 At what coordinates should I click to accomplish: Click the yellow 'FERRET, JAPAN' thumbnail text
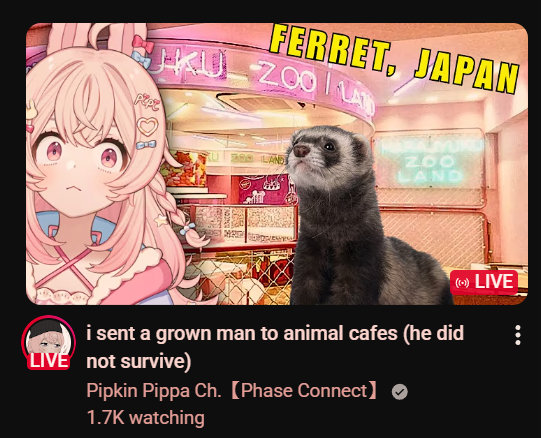point(394,58)
